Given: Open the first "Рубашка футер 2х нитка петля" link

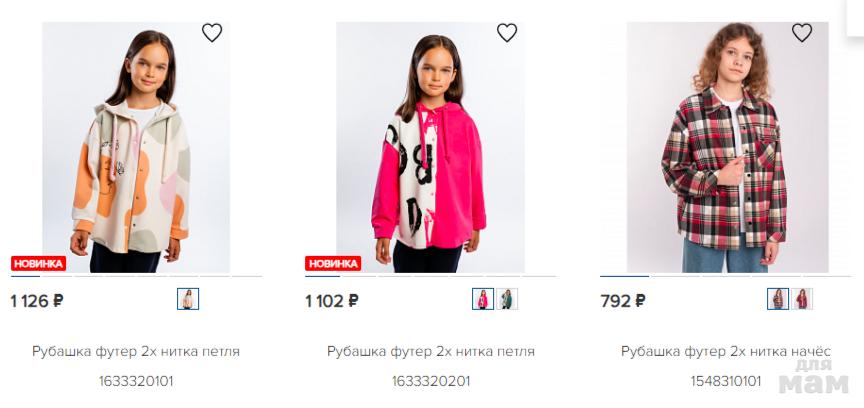Looking at the screenshot, I should tap(136, 351).
